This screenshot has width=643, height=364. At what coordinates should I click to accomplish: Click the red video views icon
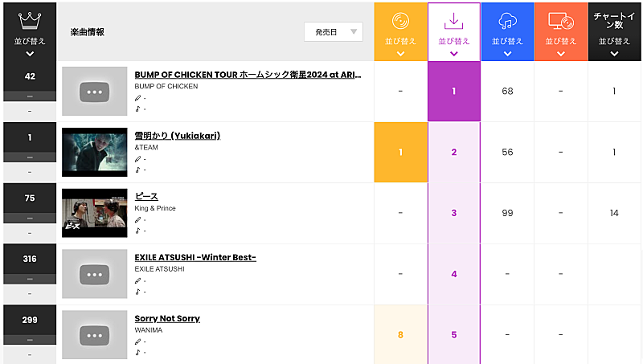(560, 21)
